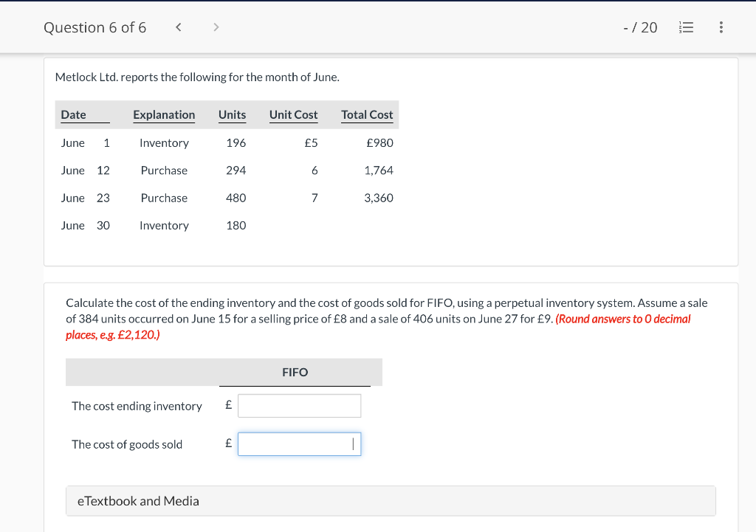Image resolution: width=756 pixels, height=532 pixels.
Task: Click the '480' units cell
Action: 236,198
